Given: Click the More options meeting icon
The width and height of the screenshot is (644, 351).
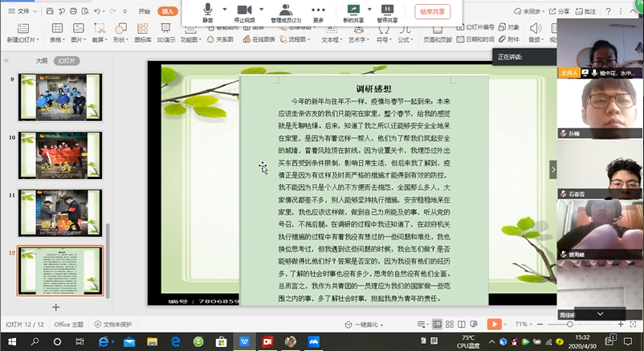Looking at the screenshot, I should [319, 11].
